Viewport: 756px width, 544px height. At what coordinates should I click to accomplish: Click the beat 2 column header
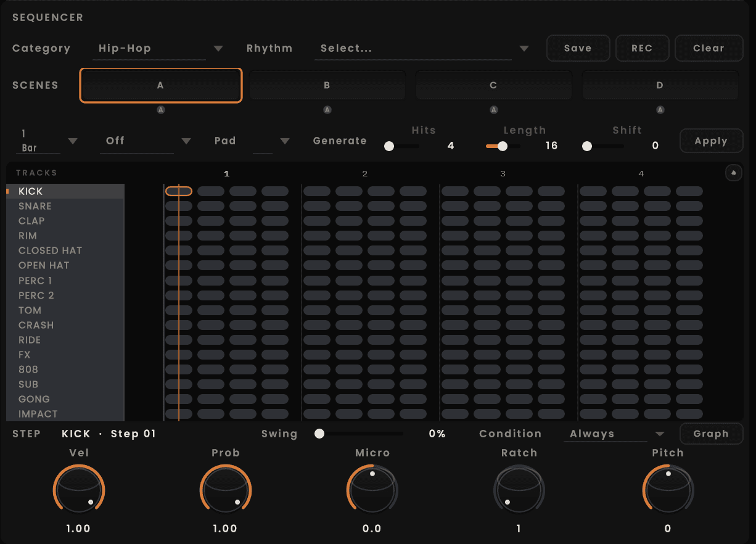point(365,174)
